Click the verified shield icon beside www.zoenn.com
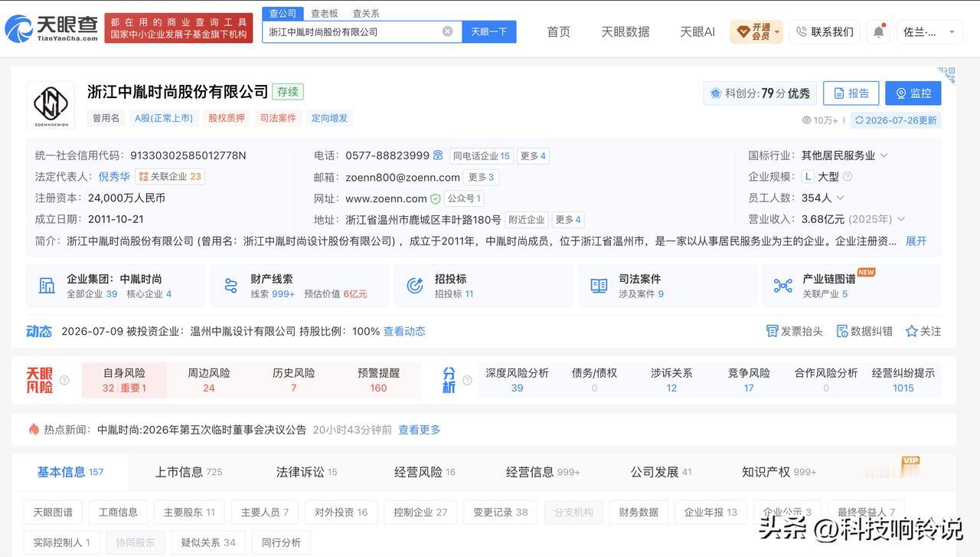This screenshot has height=557, width=980. (x=435, y=198)
